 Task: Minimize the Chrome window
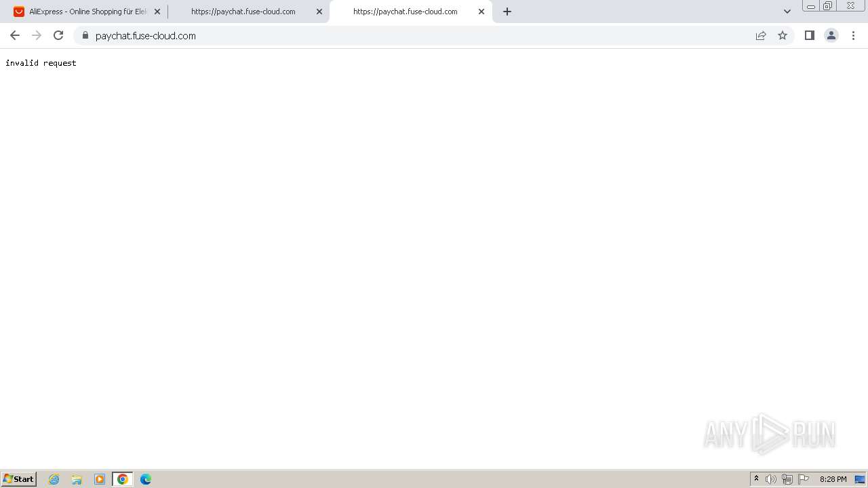pyautogui.click(x=810, y=6)
